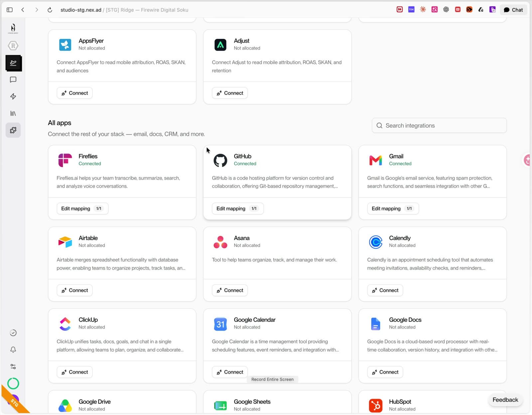Connect the ClickUp integration
This screenshot has width=532, height=415.
coord(75,372)
